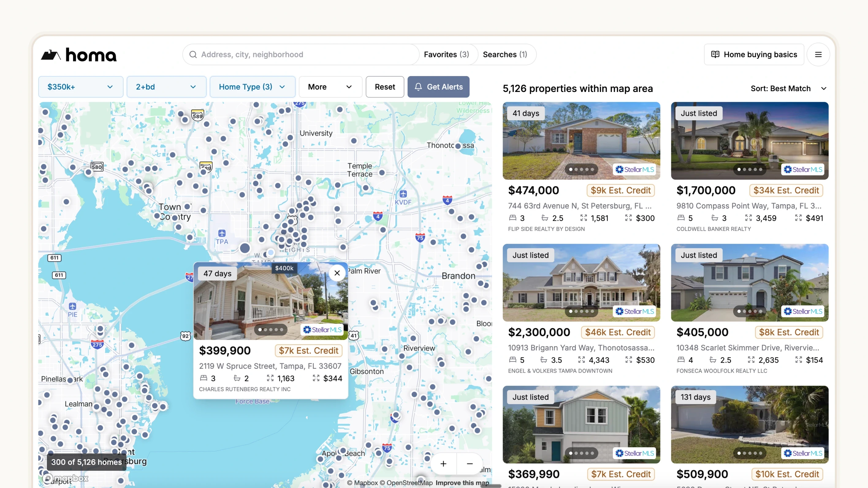Expand the $350k+ price filter
Screen dimensions: 868x488
click(81, 87)
